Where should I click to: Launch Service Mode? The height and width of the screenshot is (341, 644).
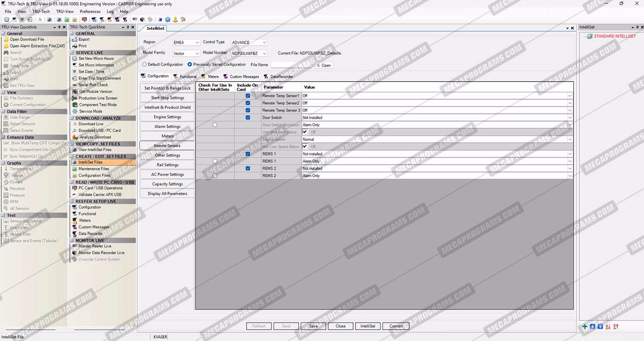coord(91,111)
